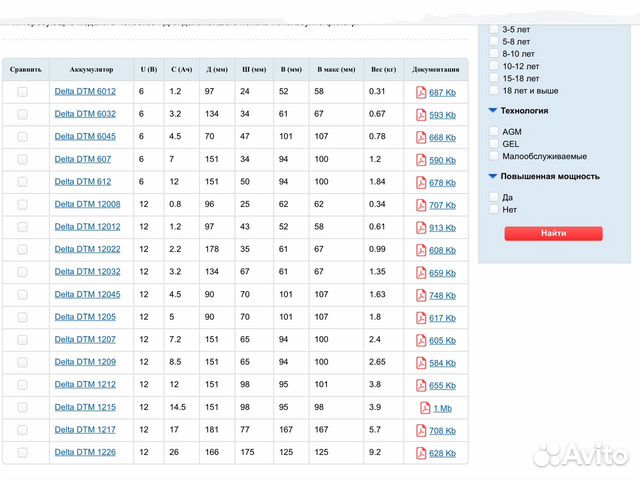Open PDF icon for Delta DTM 607
640x480 pixels.
[421, 160]
